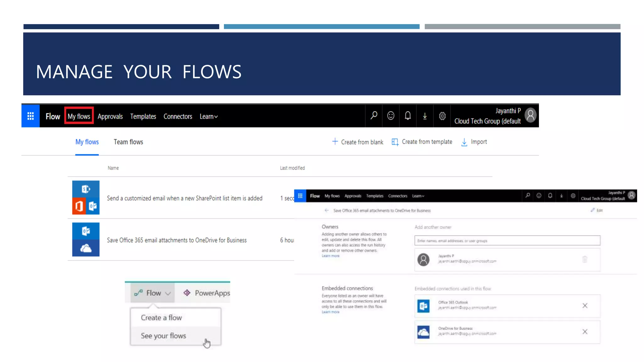Click the Add another owner input field

coord(507,241)
